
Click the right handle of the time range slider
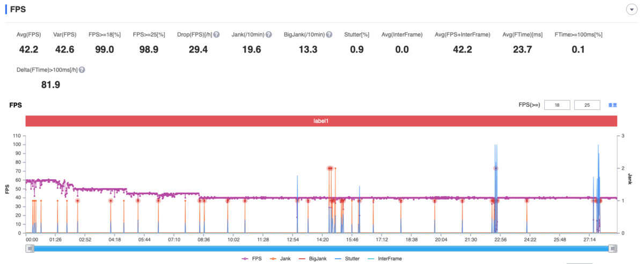[613, 248]
